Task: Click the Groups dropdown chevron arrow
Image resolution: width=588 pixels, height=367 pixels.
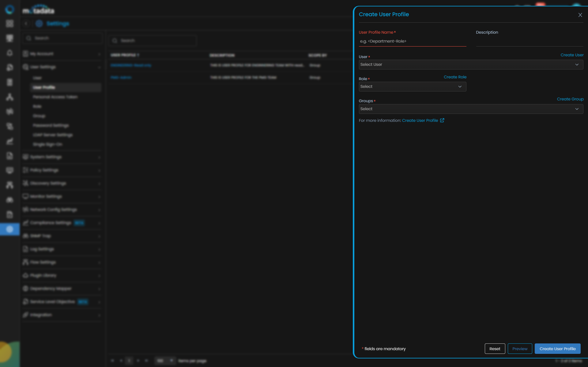Action: click(x=577, y=109)
